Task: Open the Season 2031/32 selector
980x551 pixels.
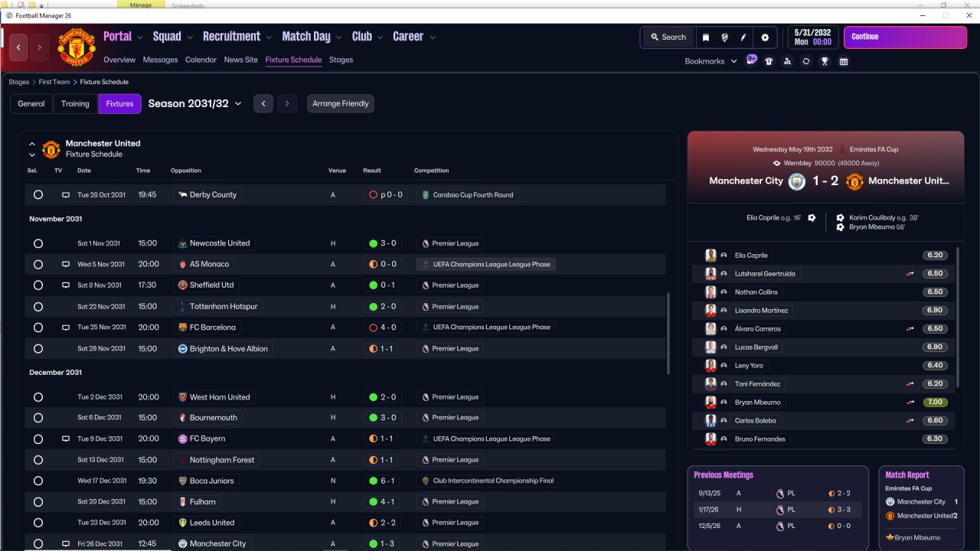Action: (195, 103)
